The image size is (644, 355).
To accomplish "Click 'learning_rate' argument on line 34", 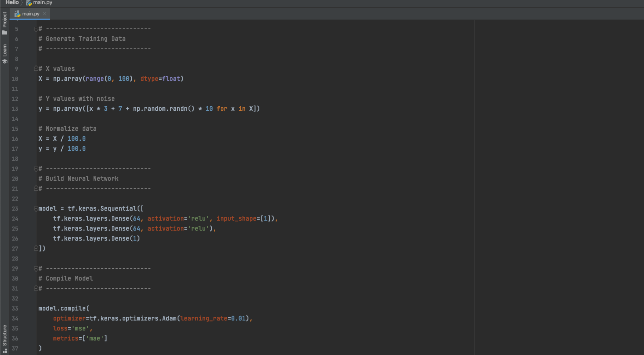I will click(x=204, y=318).
